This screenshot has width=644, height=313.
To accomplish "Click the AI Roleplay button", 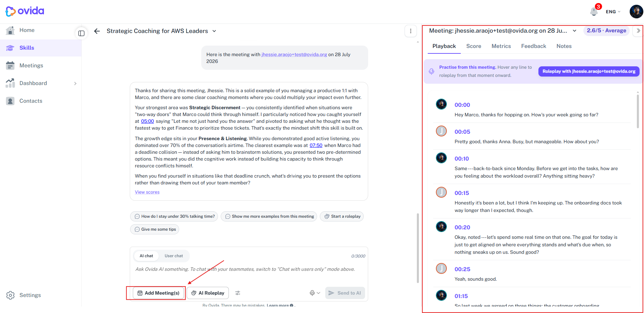I will point(208,293).
